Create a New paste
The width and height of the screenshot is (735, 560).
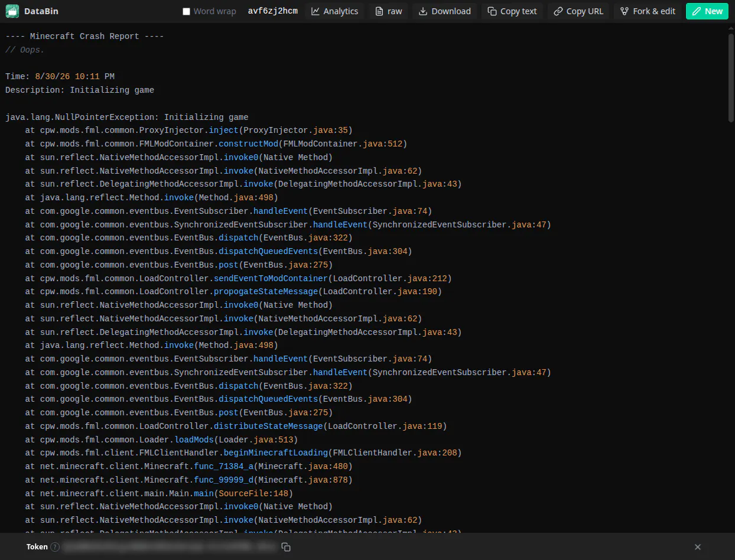[707, 11]
